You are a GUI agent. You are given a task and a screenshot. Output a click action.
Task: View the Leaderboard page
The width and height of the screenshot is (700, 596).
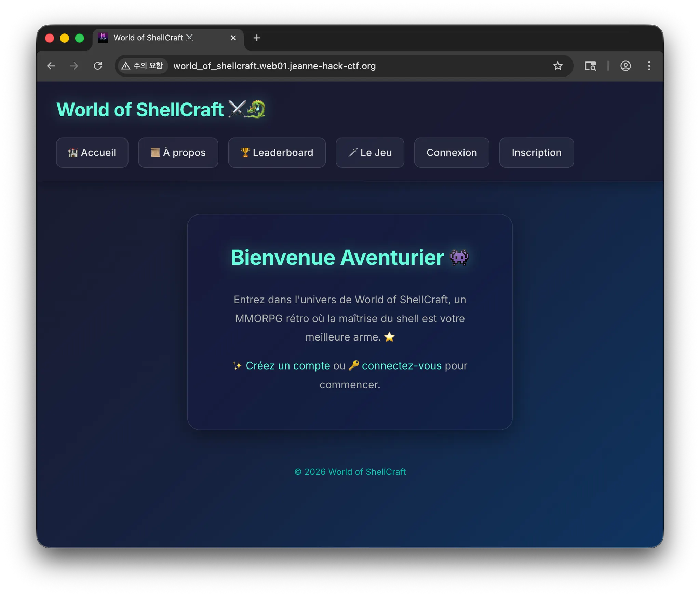(x=277, y=153)
